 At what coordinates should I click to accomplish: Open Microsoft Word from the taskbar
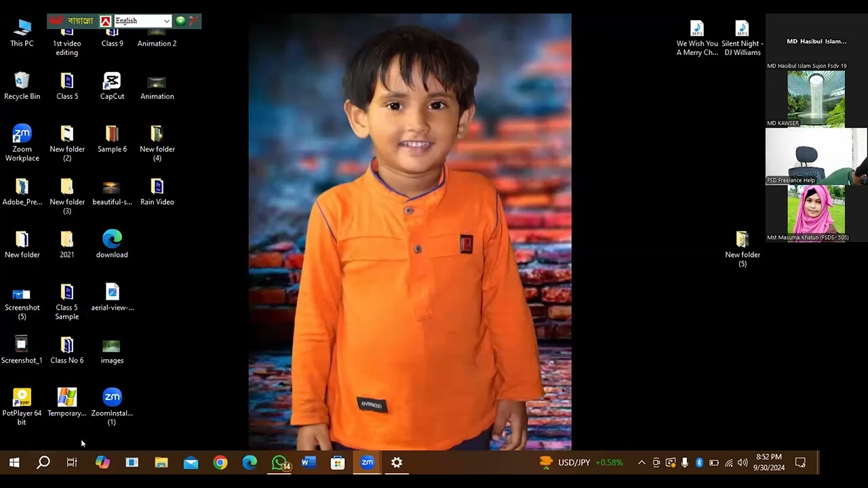(x=309, y=462)
